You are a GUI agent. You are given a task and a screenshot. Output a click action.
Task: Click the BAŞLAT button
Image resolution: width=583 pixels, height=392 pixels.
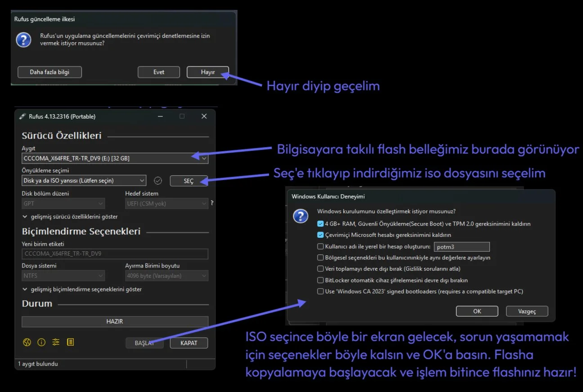coord(144,343)
